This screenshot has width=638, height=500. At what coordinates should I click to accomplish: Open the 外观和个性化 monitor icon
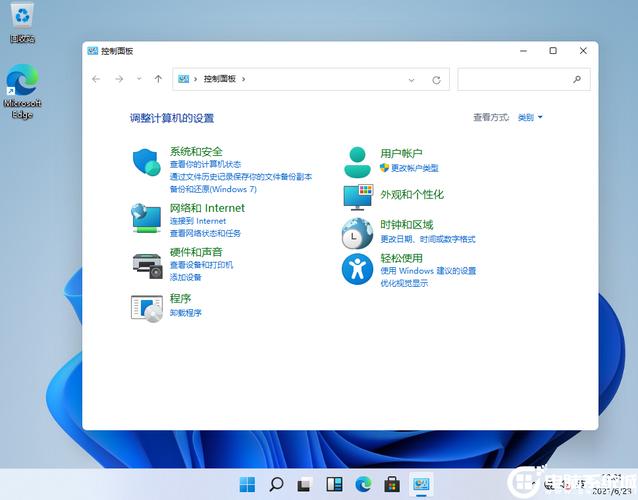point(357,196)
